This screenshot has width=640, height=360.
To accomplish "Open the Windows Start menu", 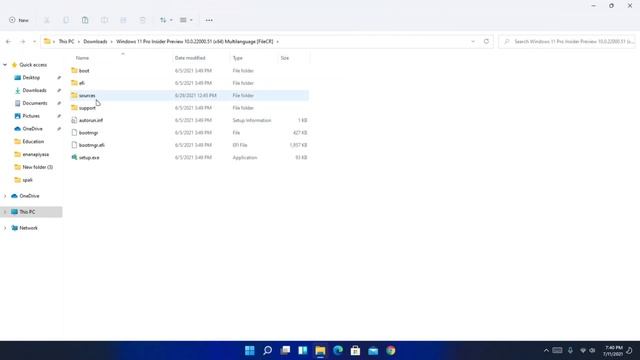I will (250, 350).
